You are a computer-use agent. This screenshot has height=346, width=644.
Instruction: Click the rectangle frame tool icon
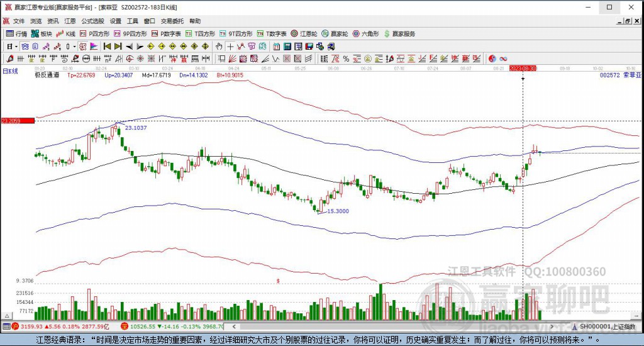point(221,59)
